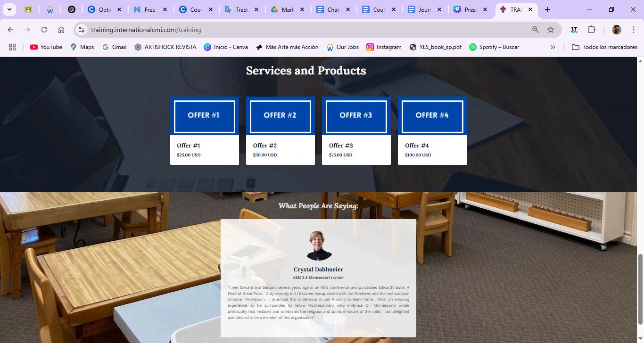
Task: Open the YouTube bookmark
Action: pyautogui.click(x=46, y=47)
